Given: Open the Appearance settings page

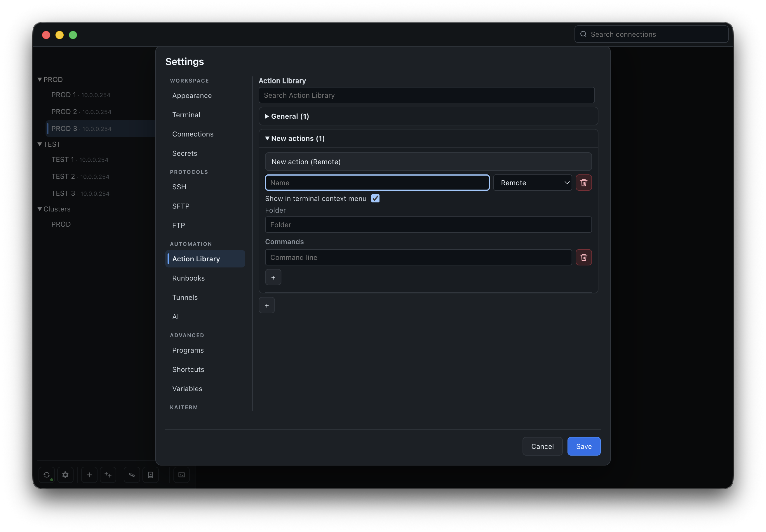Looking at the screenshot, I should 205,96.
